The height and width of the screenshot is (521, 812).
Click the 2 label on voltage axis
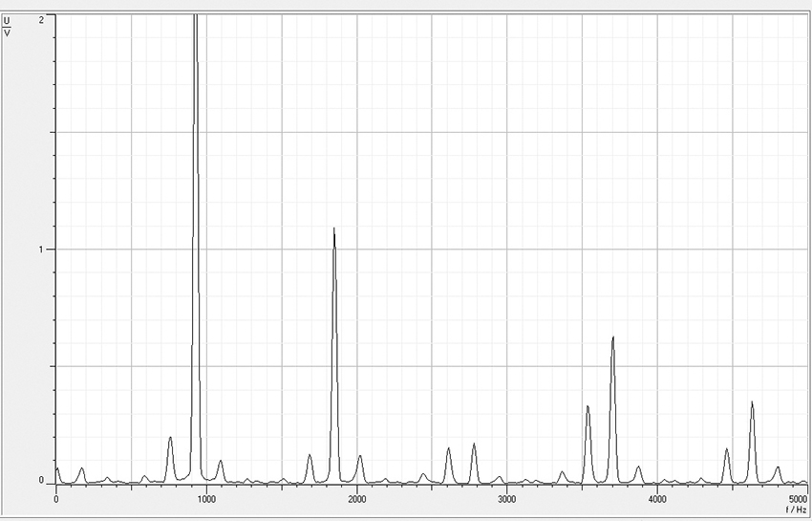pyautogui.click(x=41, y=19)
